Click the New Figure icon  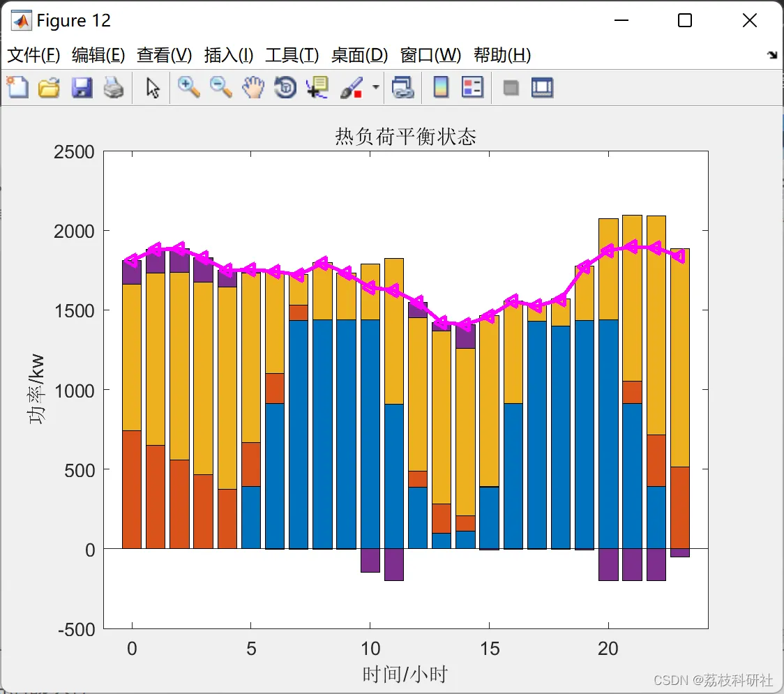(x=18, y=87)
